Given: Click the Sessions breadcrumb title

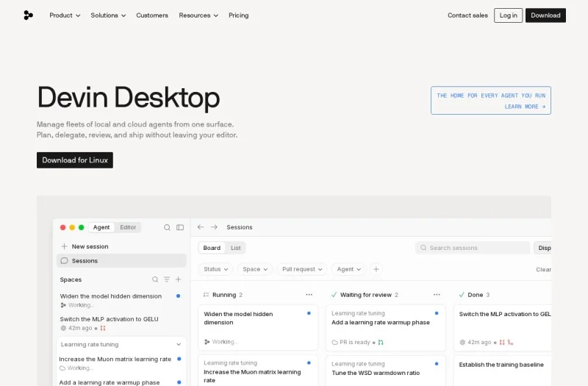Looking at the screenshot, I should pos(240,227).
